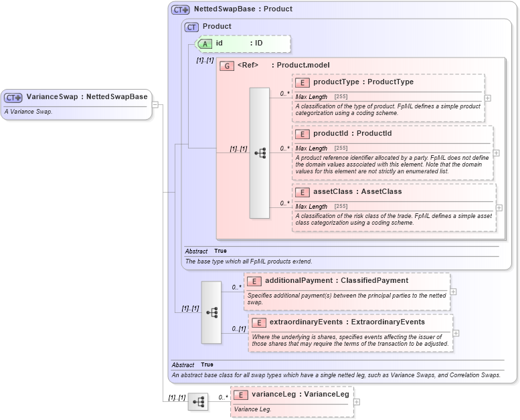This screenshot has height=420, width=520.
Task: Click the 0..* cardinality of additionalPayment
Action: pyautogui.click(x=237, y=288)
